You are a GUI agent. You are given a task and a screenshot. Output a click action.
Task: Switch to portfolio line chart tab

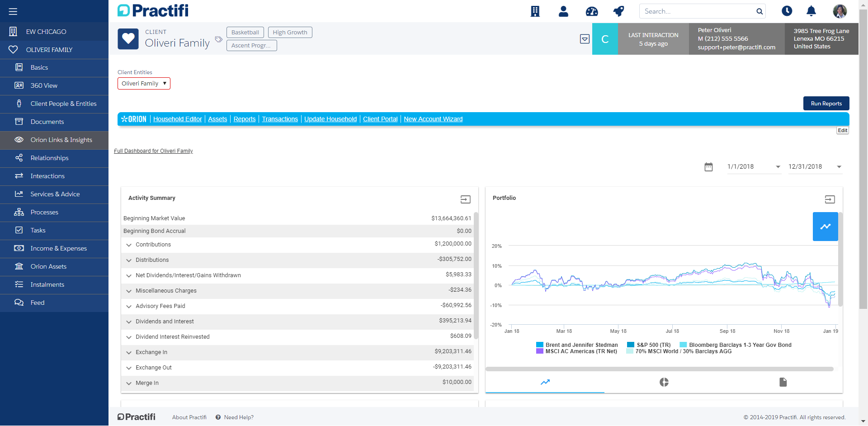(x=545, y=382)
